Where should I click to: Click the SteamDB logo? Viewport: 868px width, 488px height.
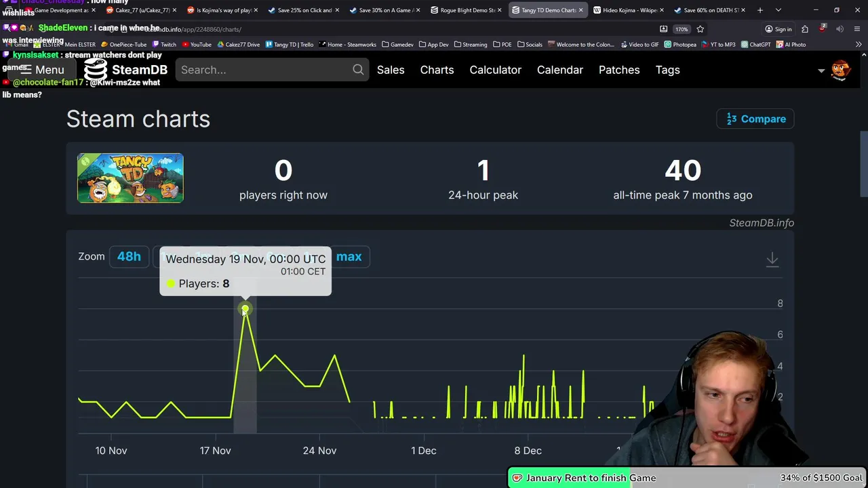[125, 70]
